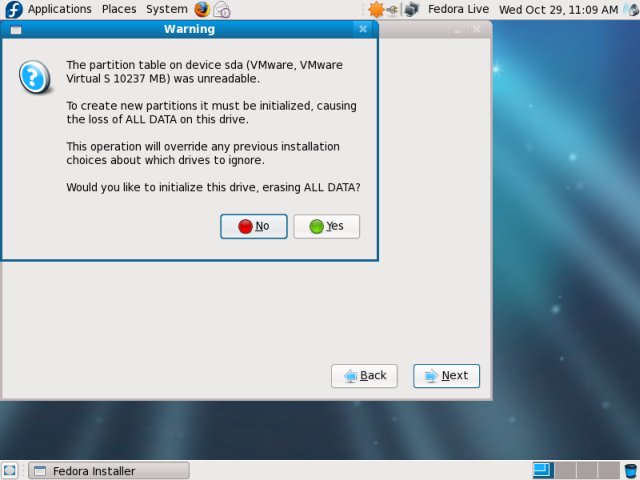The width and height of the screenshot is (640, 480).
Task: Click the volume icon in top panel
Action: tap(631, 9)
